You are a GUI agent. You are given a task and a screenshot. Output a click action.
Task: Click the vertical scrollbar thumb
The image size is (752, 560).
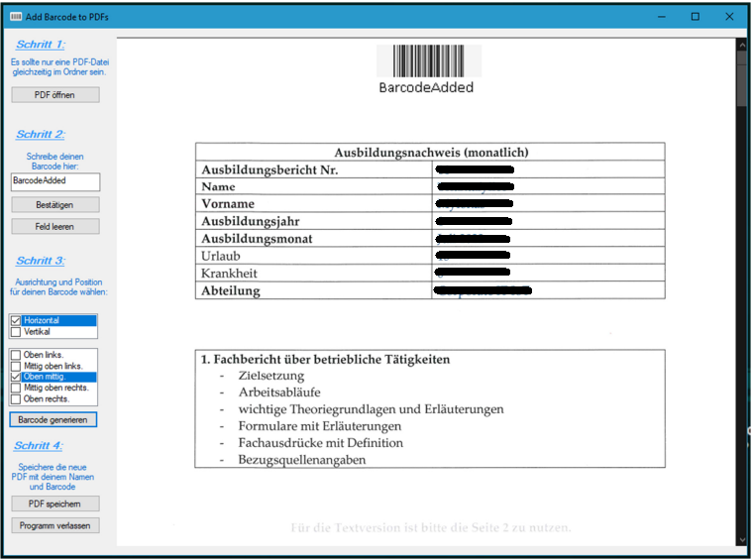pos(742,78)
